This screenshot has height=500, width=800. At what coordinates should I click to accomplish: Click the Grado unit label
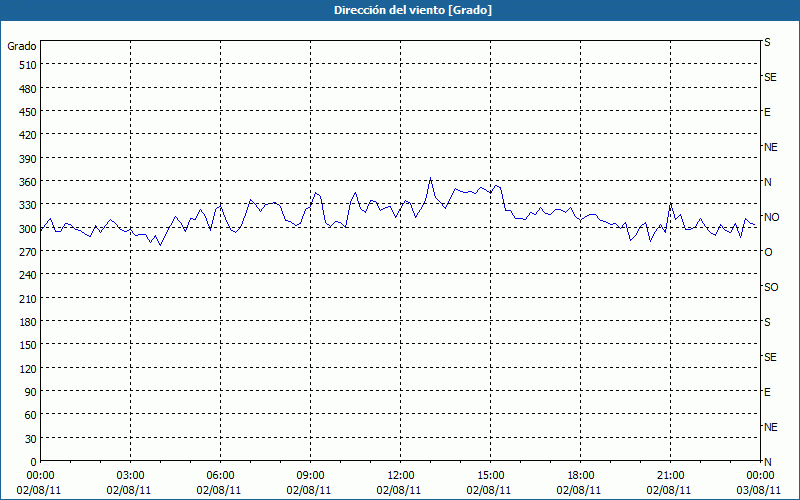coord(22,46)
